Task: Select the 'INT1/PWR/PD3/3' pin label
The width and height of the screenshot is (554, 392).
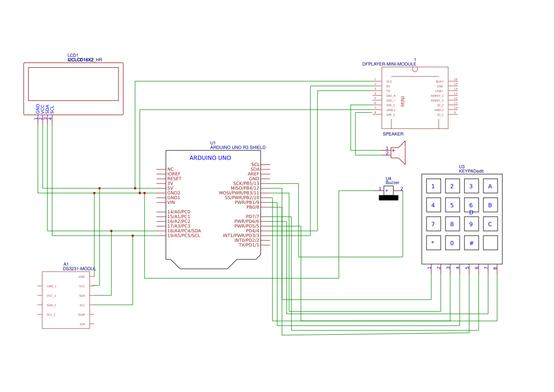Action: pos(241,236)
